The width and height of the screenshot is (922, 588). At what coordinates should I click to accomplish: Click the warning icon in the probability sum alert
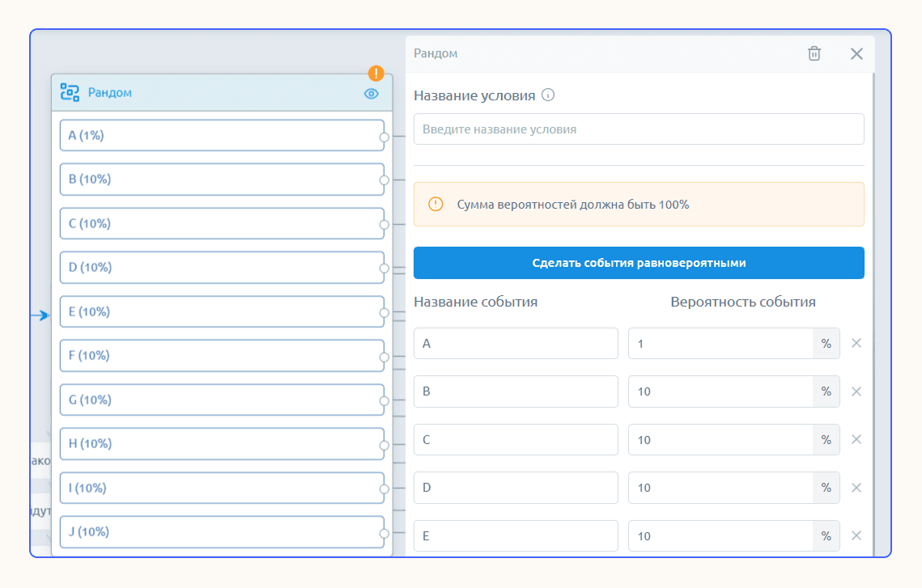point(436,205)
